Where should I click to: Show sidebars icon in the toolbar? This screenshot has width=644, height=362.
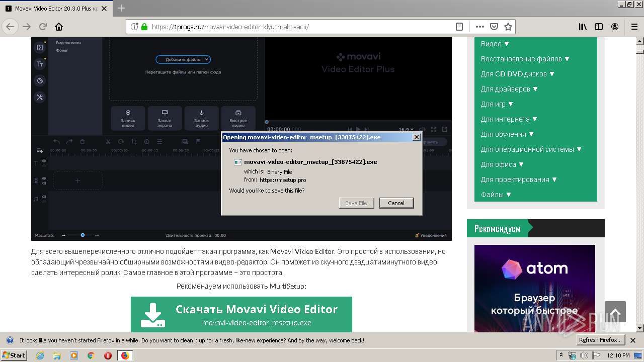tap(599, 27)
